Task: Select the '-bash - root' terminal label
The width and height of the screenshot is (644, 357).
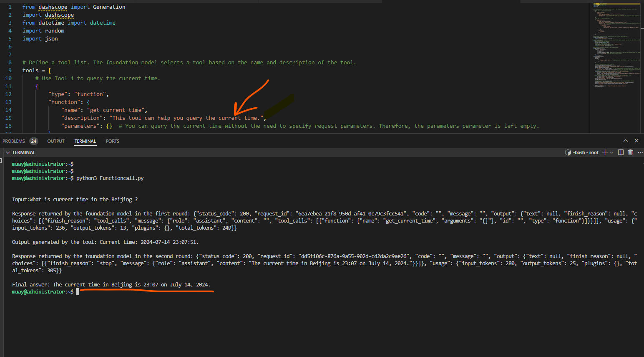Action: click(x=586, y=152)
